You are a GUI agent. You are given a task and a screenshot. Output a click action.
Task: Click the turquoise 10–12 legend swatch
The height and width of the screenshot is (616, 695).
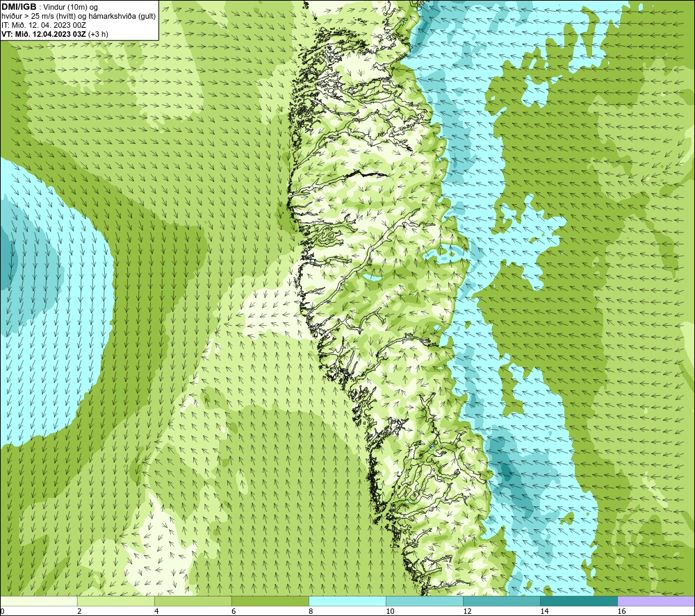[x=425, y=601]
